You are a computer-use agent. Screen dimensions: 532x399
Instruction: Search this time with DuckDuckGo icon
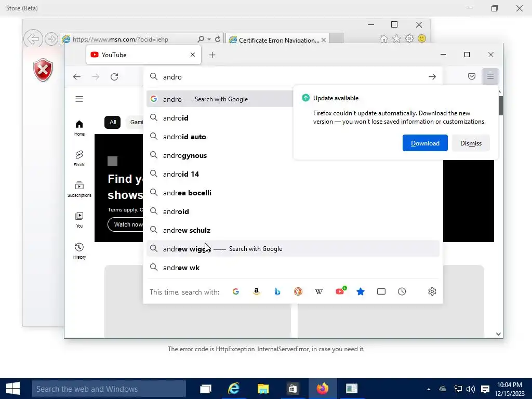(298, 291)
